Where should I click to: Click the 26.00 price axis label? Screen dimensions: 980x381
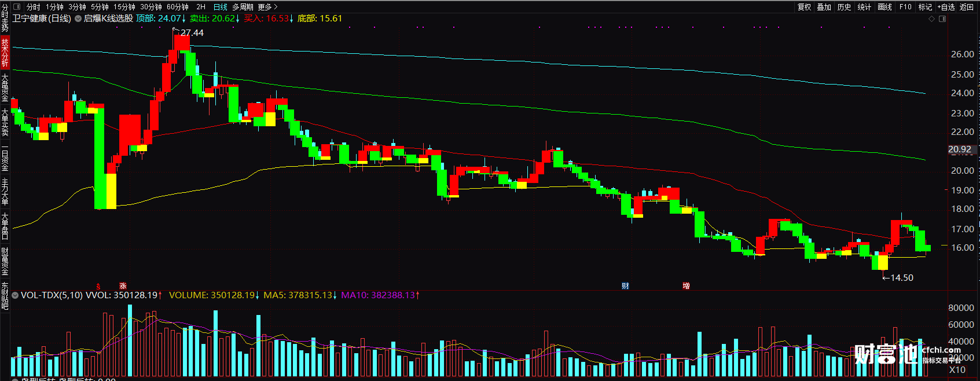pos(963,54)
